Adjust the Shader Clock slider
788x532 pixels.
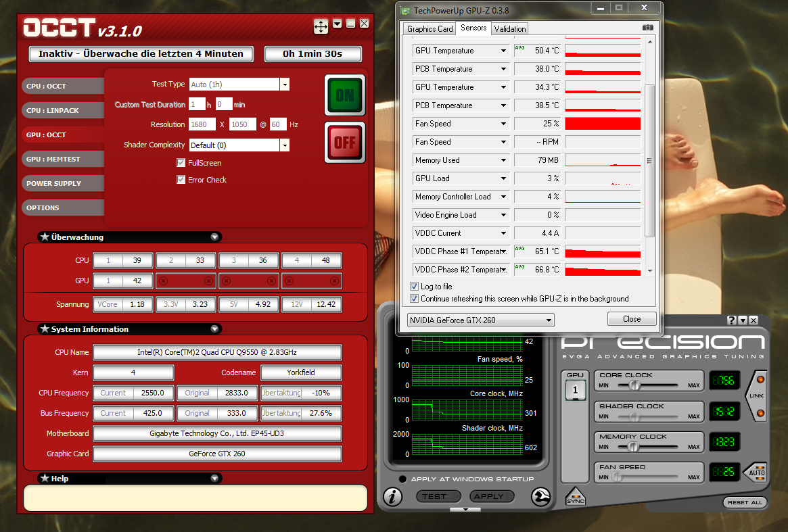click(634, 416)
